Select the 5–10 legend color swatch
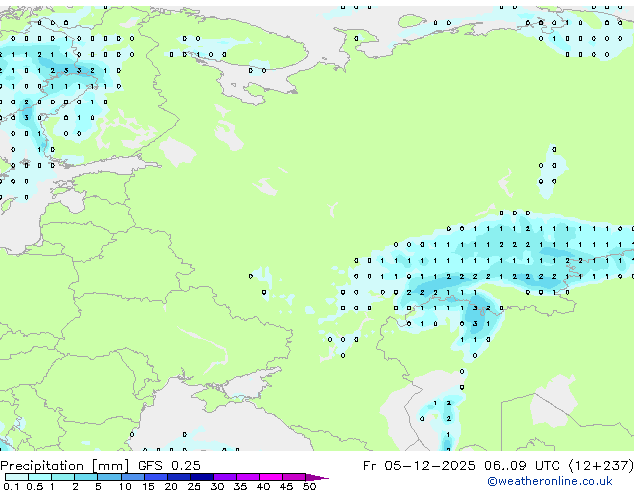This screenshot has width=634, height=490. [109, 477]
